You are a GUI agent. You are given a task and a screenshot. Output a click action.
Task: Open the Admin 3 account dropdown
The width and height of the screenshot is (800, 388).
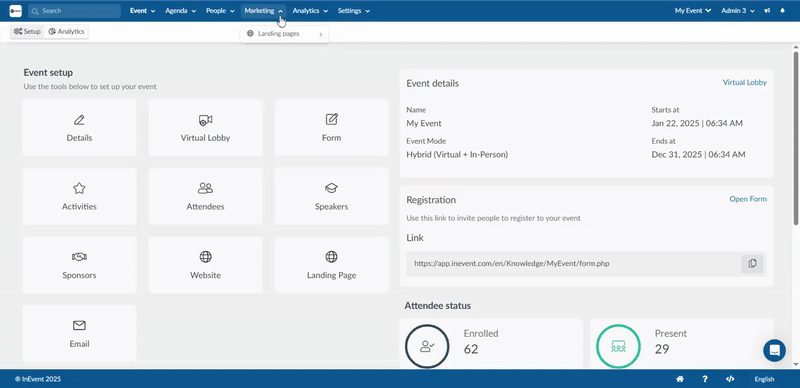coord(738,11)
